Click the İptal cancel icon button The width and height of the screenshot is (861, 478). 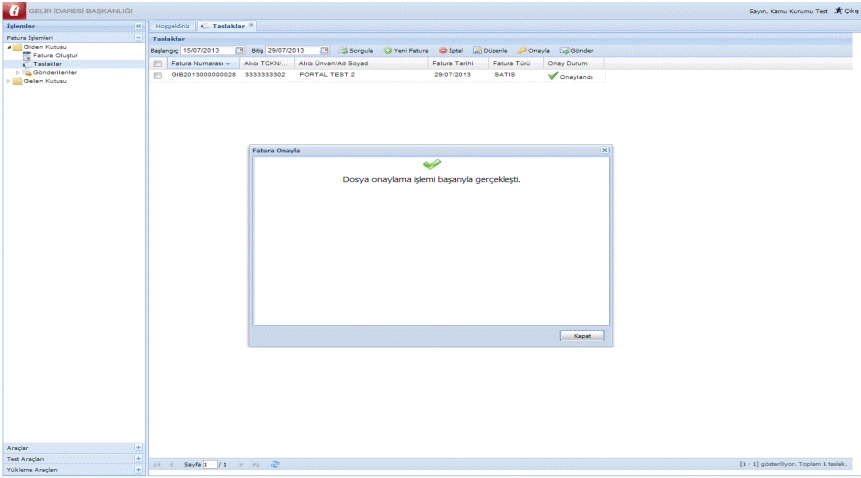(451, 50)
